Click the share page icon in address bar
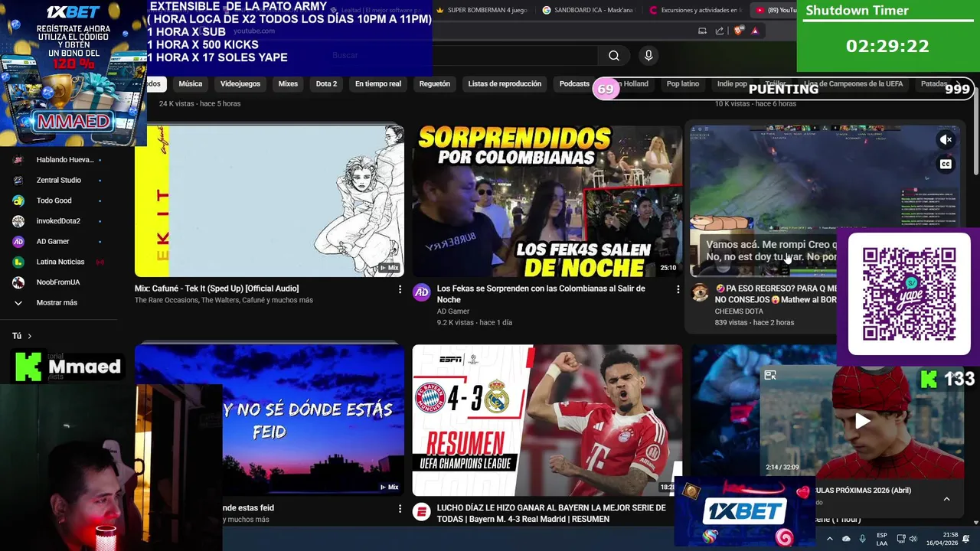 coord(720,31)
